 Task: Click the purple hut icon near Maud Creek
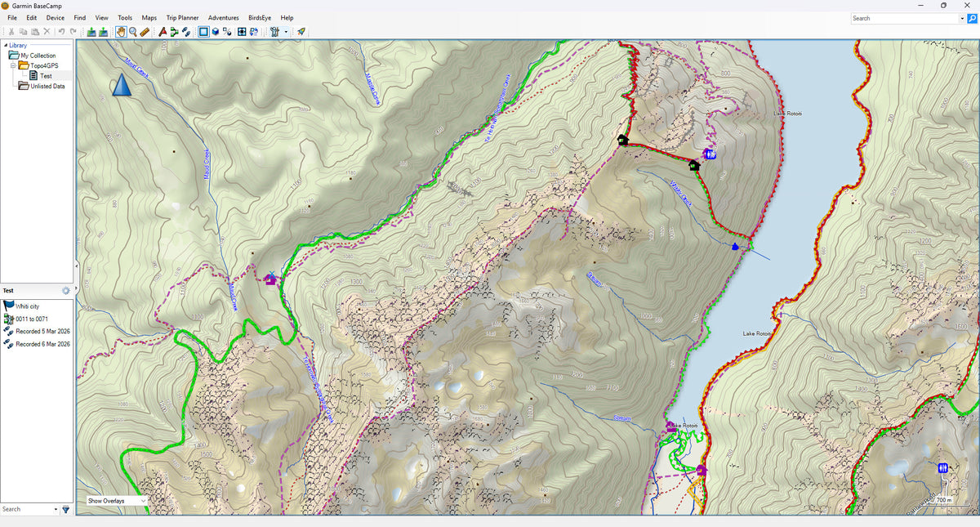pyautogui.click(x=270, y=279)
